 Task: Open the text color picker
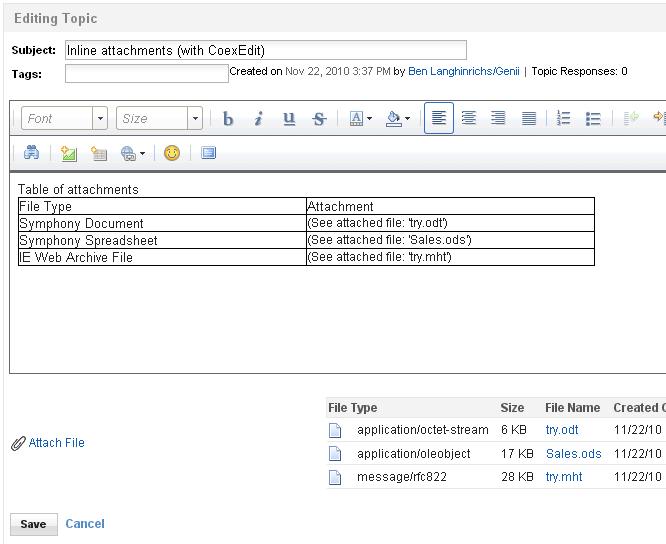pyautogui.click(x=360, y=119)
